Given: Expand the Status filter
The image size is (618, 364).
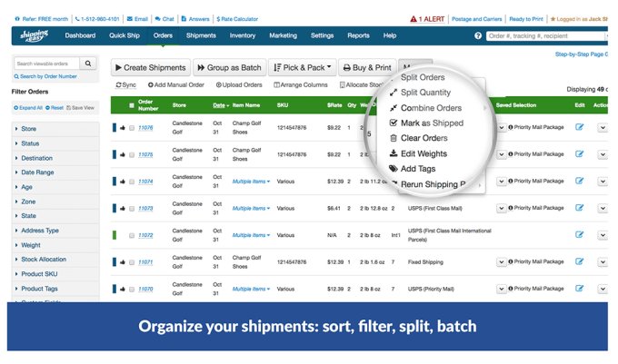Looking at the screenshot, I should [55, 143].
